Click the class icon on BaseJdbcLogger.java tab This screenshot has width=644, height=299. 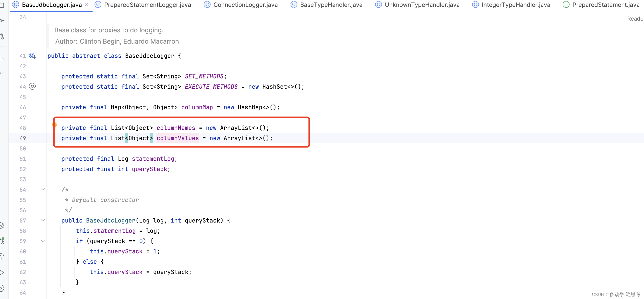pos(16,4)
